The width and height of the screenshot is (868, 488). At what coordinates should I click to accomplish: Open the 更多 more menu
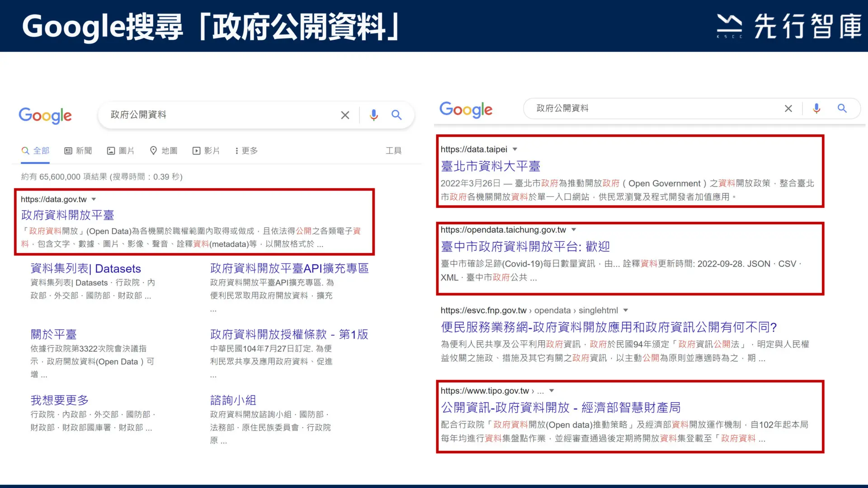tap(246, 150)
